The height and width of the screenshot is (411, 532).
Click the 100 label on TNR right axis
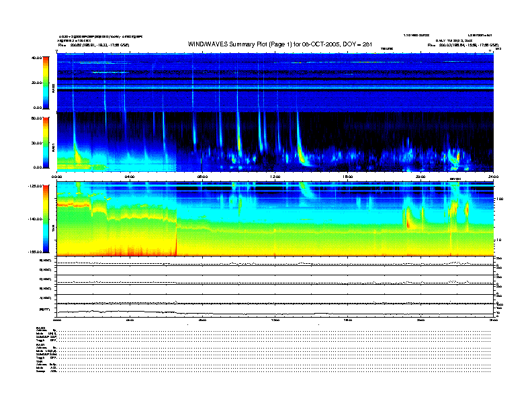499,199
